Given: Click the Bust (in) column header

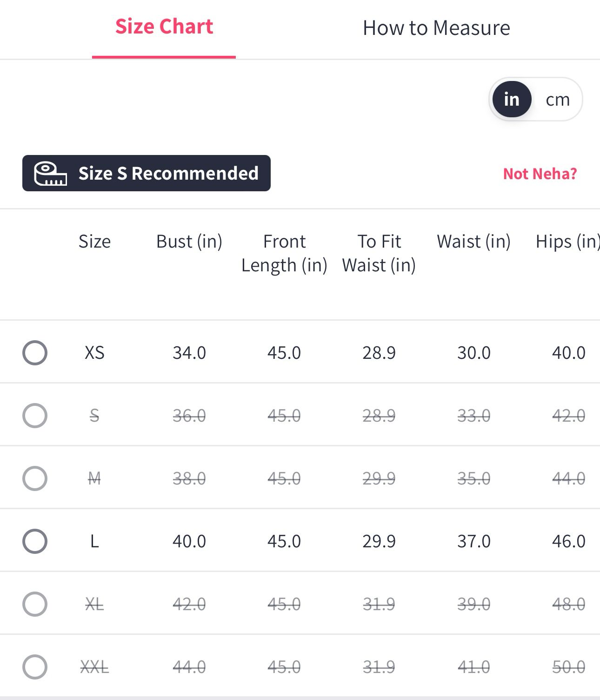Looking at the screenshot, I should pos(189,242).
